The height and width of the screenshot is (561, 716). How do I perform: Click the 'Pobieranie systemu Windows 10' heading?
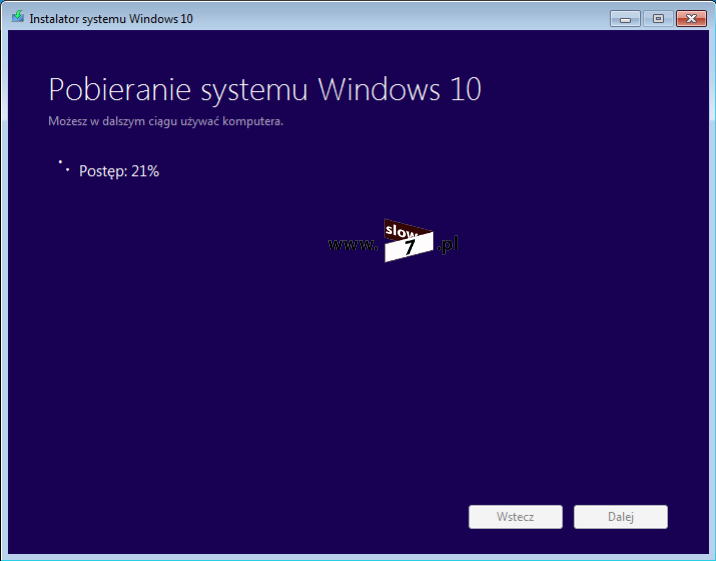(265, 89)
